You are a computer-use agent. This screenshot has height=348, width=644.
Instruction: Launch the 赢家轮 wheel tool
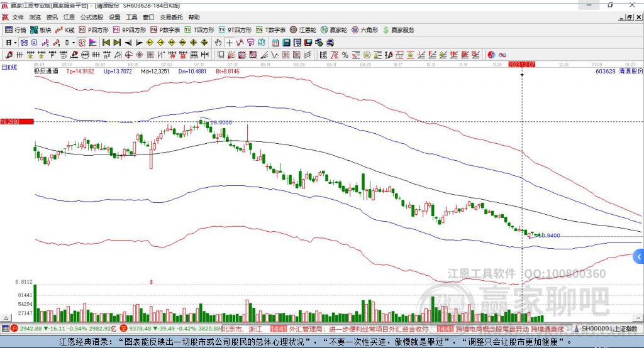point(334,30)
